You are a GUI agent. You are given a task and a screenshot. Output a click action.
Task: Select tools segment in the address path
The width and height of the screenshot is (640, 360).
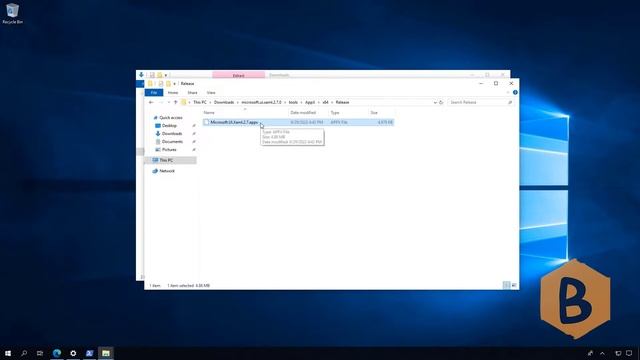point(293,102)
